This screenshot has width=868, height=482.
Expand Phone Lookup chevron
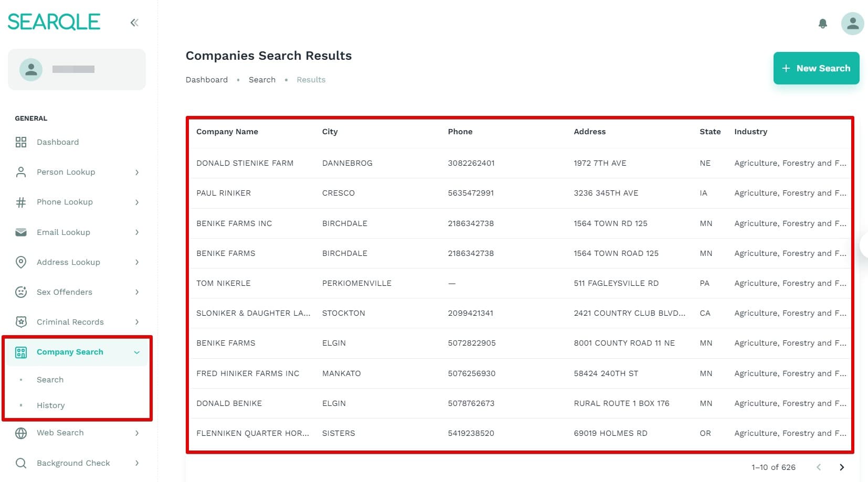click(x=137, y=202)
